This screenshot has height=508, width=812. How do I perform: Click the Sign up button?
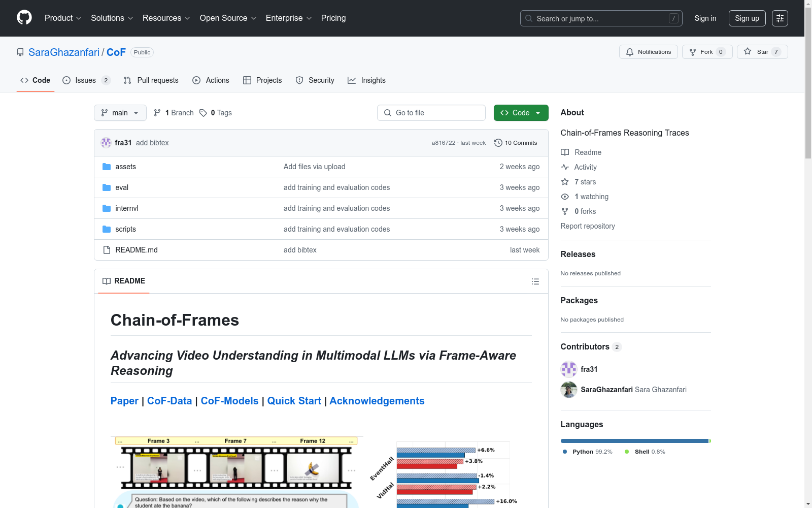pyautogui.click(x=747, y=18)
